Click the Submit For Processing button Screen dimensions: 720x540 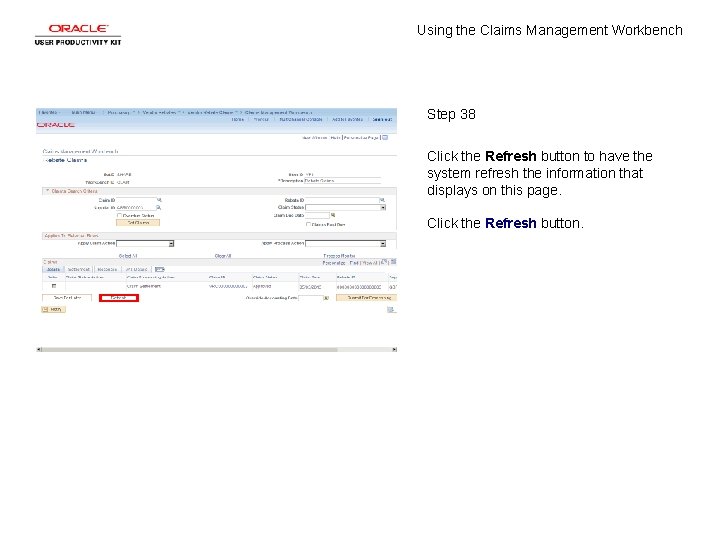coord(366,298)
